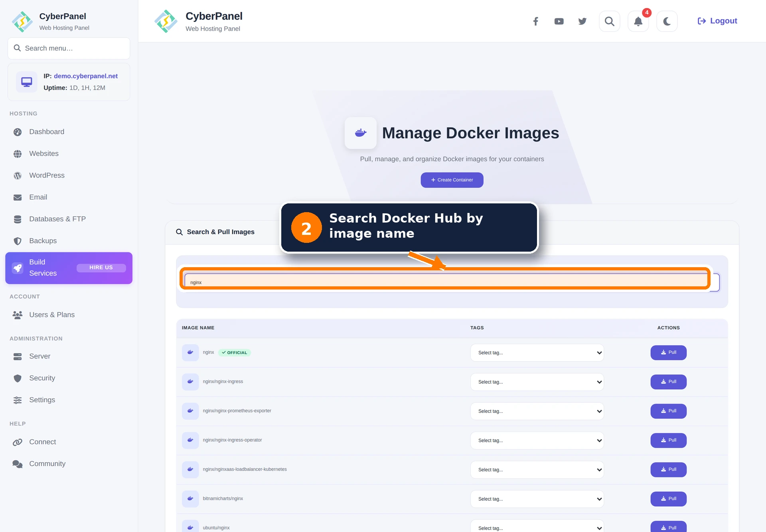766x532 pixels.
Task: Toggle dark mode with the moon icon
Action: pyautogui.click(x=667, y=21)
